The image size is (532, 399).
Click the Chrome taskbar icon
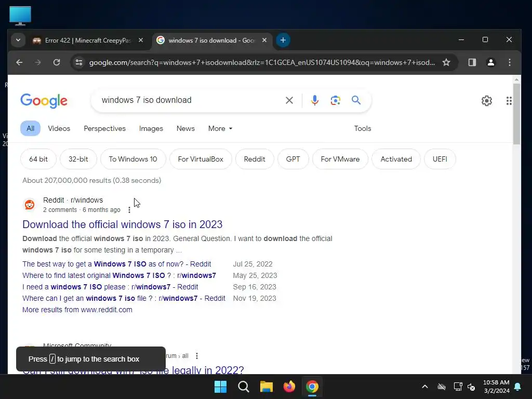[x=312, y=387]
